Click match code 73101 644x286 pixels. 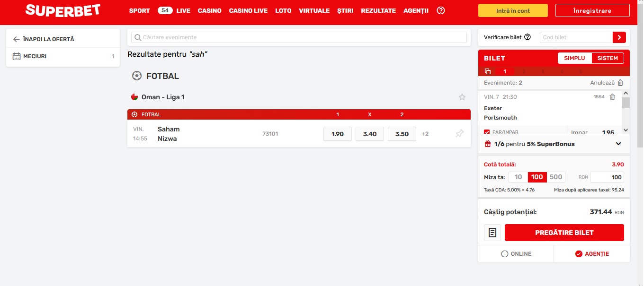(270, 134)
